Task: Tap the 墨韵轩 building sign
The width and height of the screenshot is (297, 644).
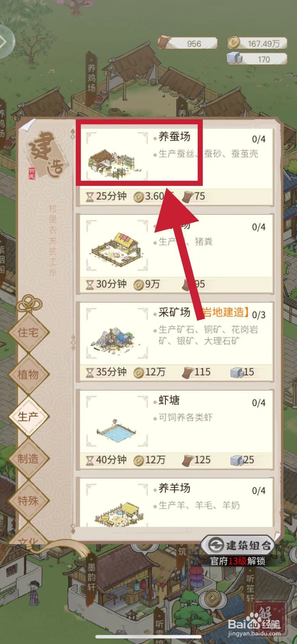Action: click(x=92, y=576)
